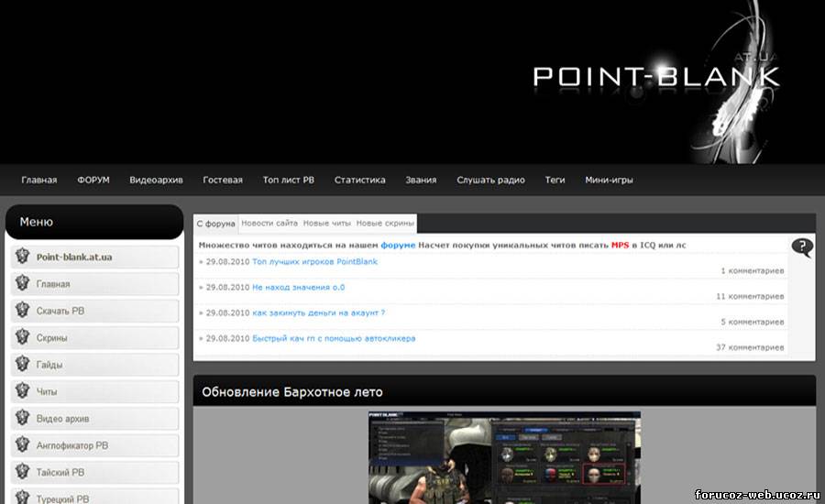Screen dimensions: 825x504
Task: Follow the blue форуме link in announcement
Action: point(398,246)
